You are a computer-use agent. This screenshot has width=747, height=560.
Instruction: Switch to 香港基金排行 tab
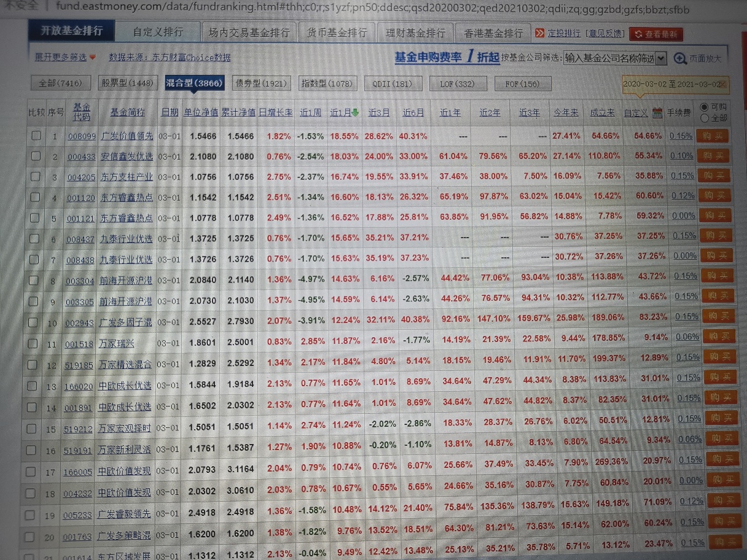(493, 33)
